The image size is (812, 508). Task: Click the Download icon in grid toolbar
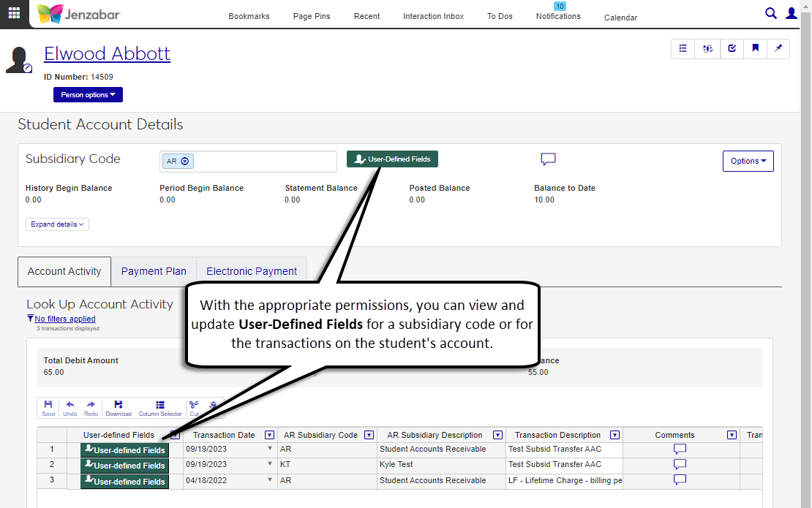point(119,408)
